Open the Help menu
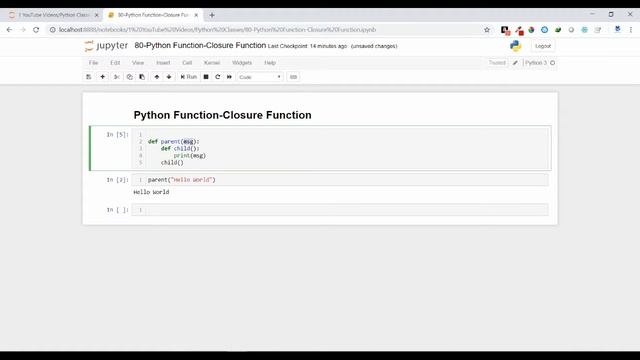 click(270, 63)
